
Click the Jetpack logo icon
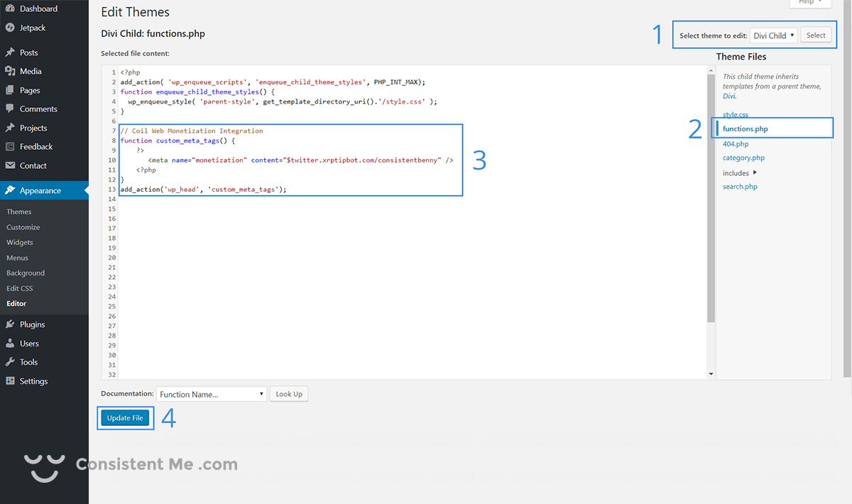pos(10,28)
